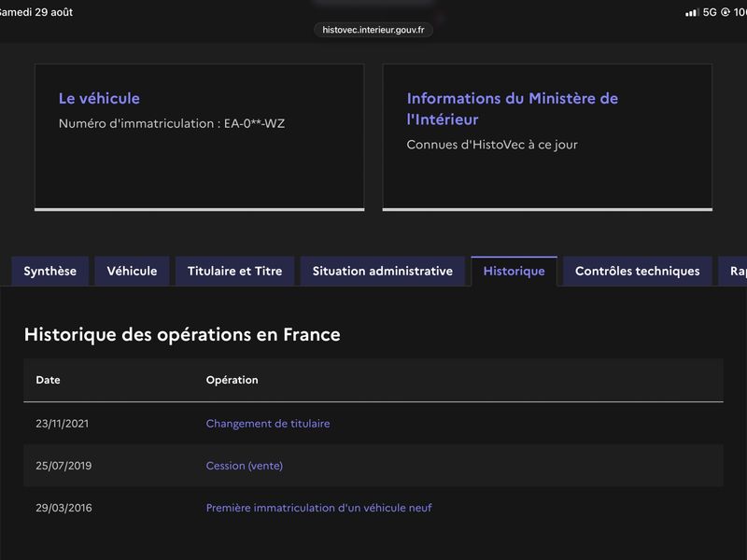The image size is (747, 560).
Task: Click Connues d'HistoVec à ce jour text
Action: 492,145
